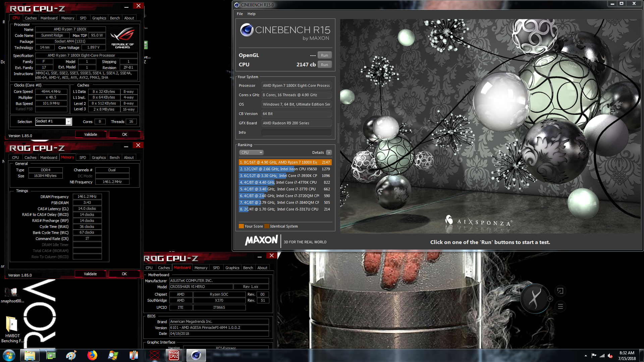Open the magnifier flag taskbar icon
644x362 pixels.
click(113, 355)
